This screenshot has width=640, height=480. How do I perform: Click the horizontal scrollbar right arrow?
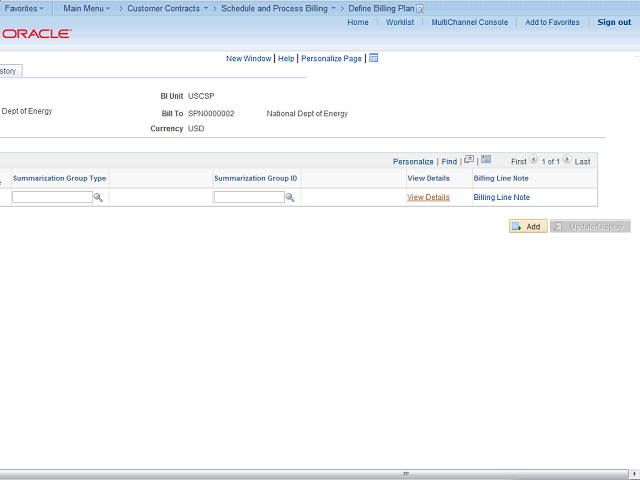[x=635, y=474]
